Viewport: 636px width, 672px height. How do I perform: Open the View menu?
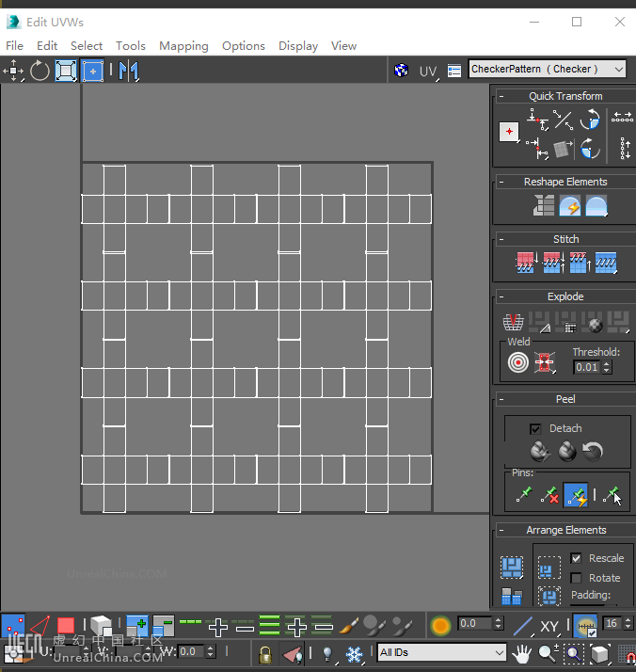343,46
